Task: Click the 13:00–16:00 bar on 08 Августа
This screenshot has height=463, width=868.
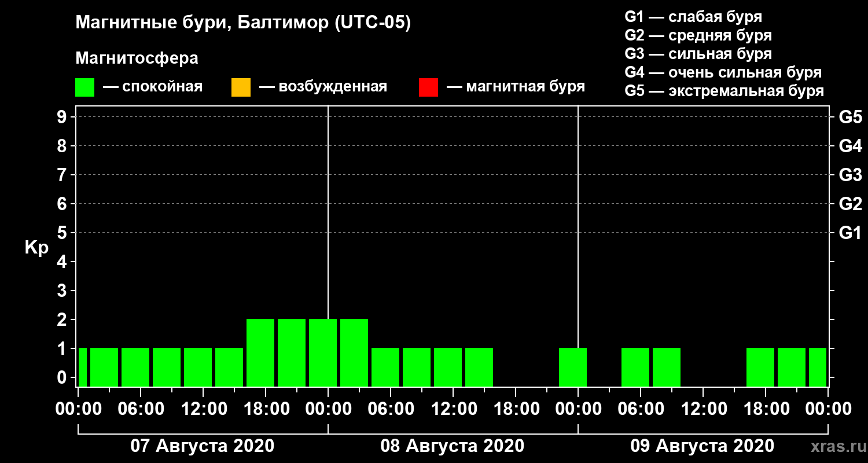Action: click(479, 367)
